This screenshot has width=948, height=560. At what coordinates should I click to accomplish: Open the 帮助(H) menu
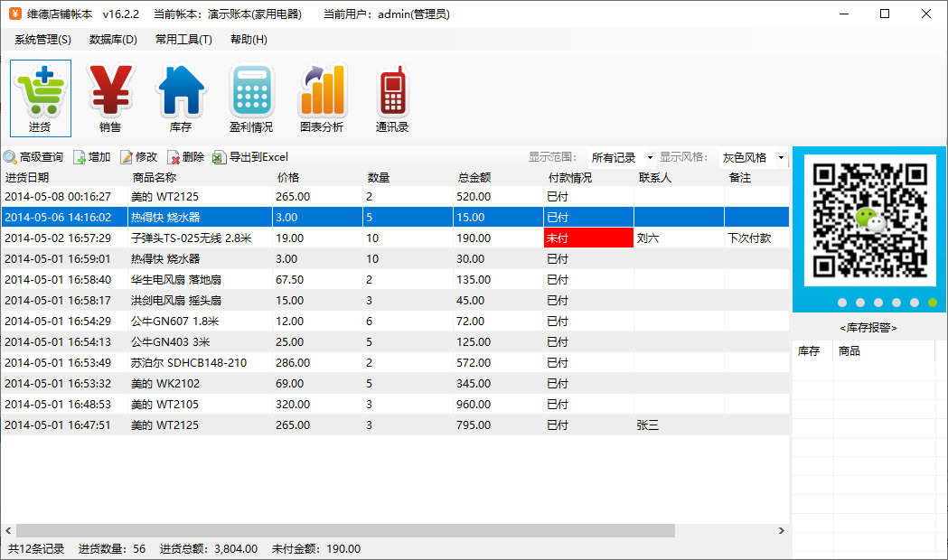click(x=249, y=39)
